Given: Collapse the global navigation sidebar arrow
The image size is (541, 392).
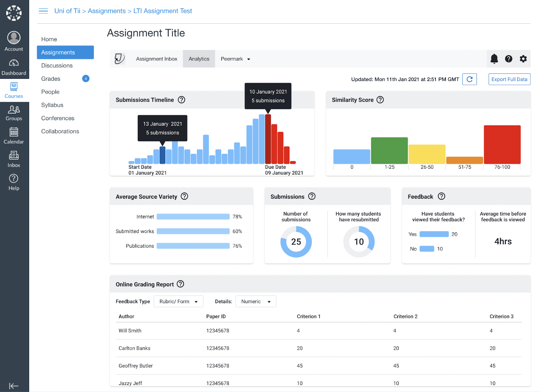Looking at the screenshot, I should pos(14,386).
